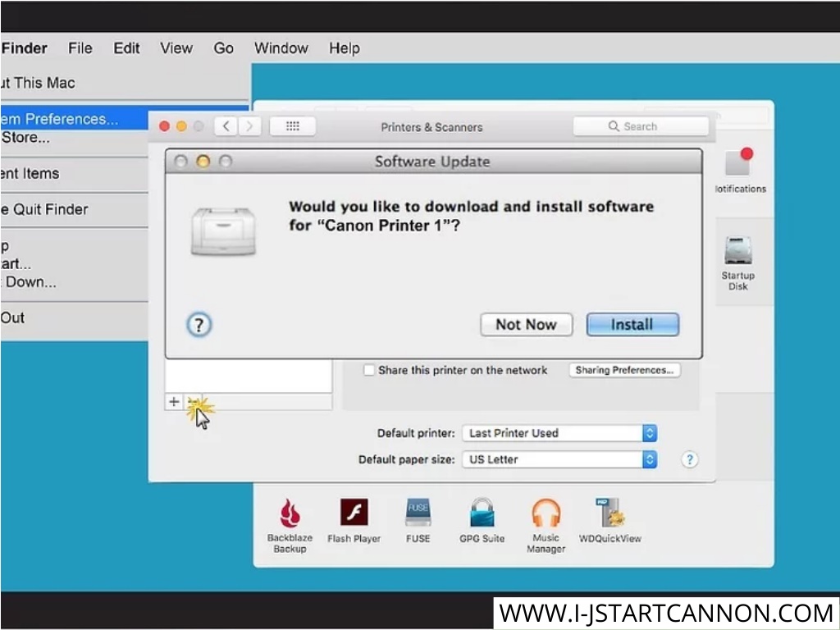Viewport: 840px width, 630px height.
Task: Select Shut Down menu entry
Action: 75,282
